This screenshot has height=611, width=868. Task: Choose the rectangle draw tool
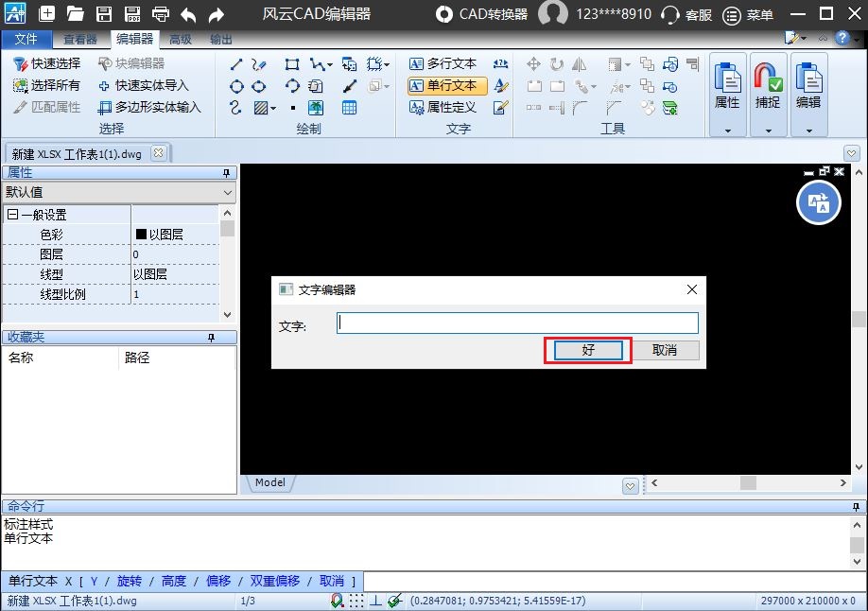[x=292, y=64]
